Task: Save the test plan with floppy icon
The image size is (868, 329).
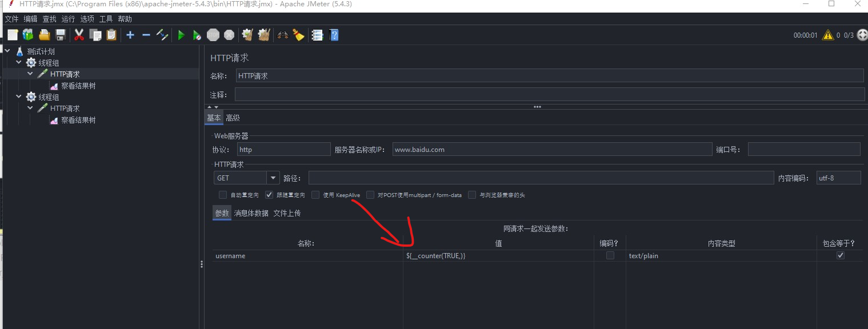Action: (x=61, y=35)
